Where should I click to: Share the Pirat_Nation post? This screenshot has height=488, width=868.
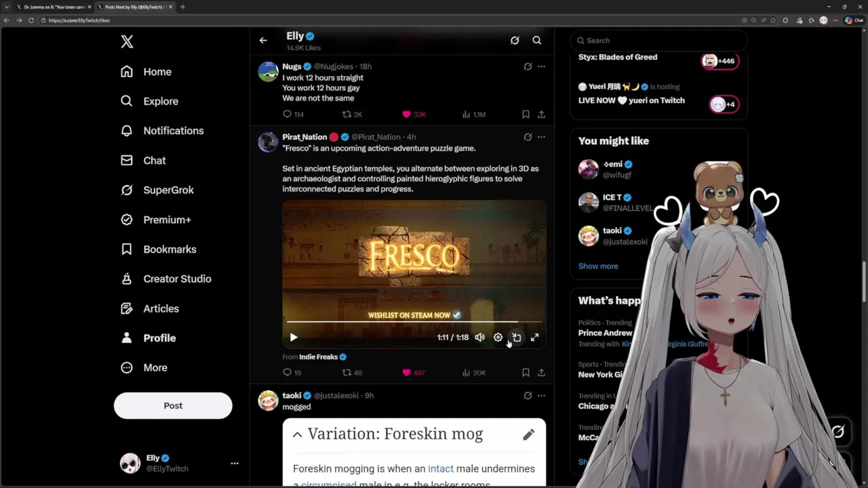tap(541, 373)
